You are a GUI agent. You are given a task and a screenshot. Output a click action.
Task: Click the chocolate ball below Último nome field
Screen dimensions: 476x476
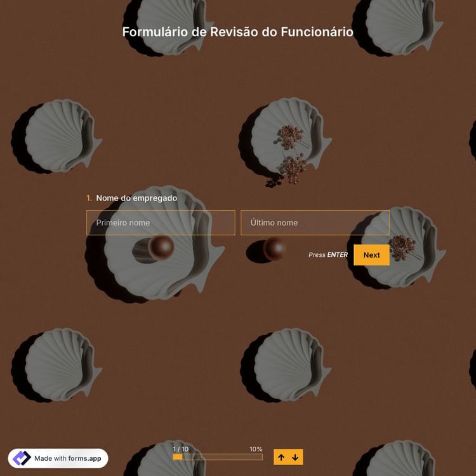click(x=274, y=248)
